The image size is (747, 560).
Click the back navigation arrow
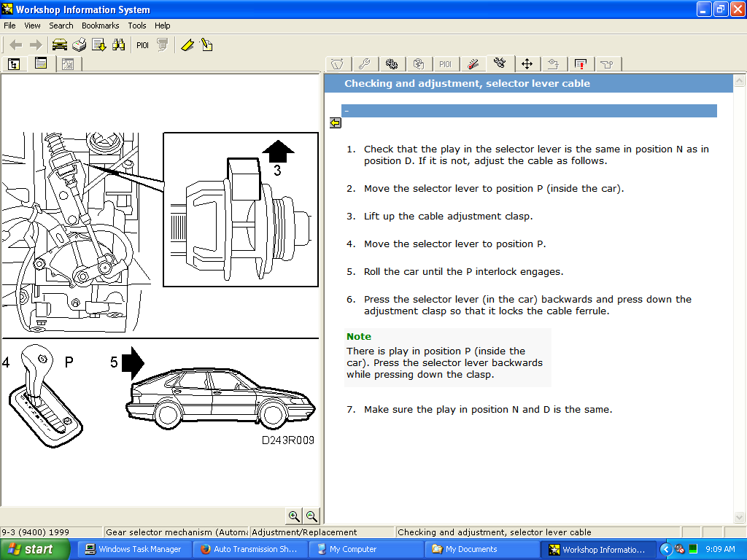[x=15, y=44]
